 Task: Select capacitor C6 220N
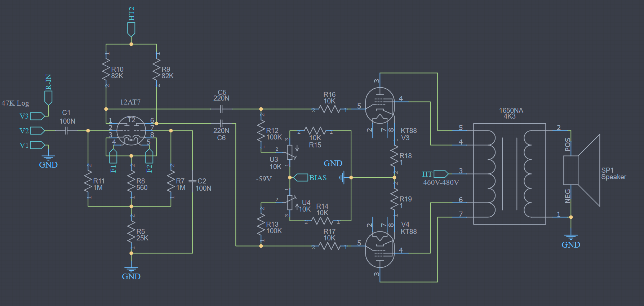[221, 123]
